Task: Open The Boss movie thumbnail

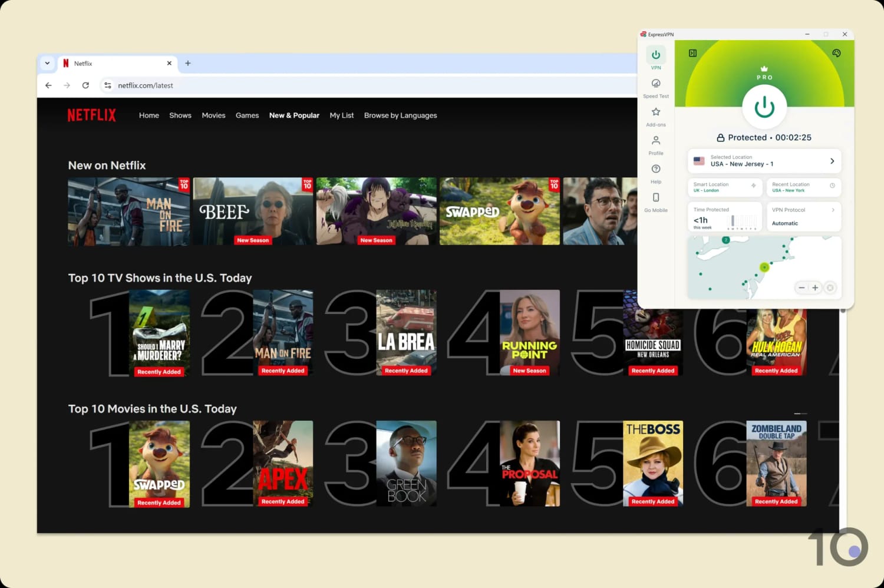Action: pos(653,464)
